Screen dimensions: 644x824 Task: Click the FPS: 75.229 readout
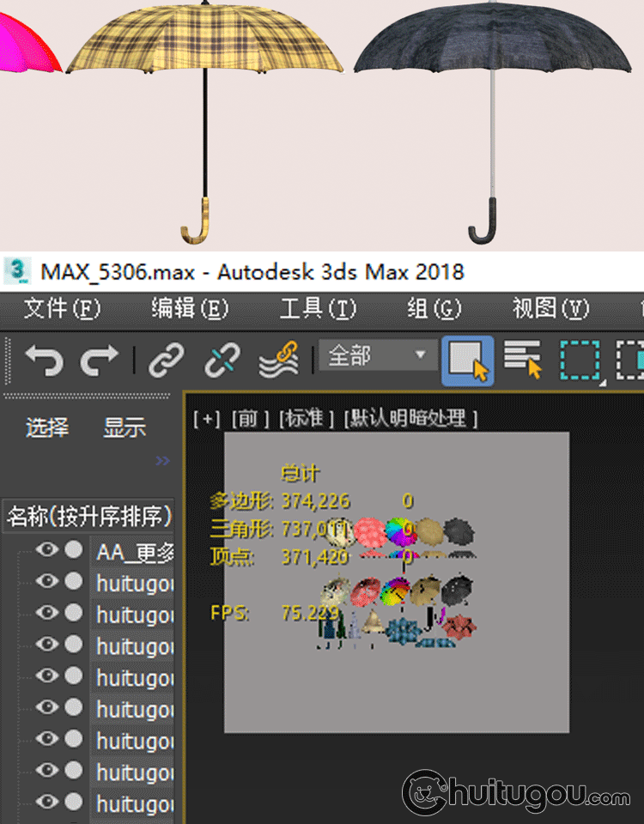click(275, 613)
